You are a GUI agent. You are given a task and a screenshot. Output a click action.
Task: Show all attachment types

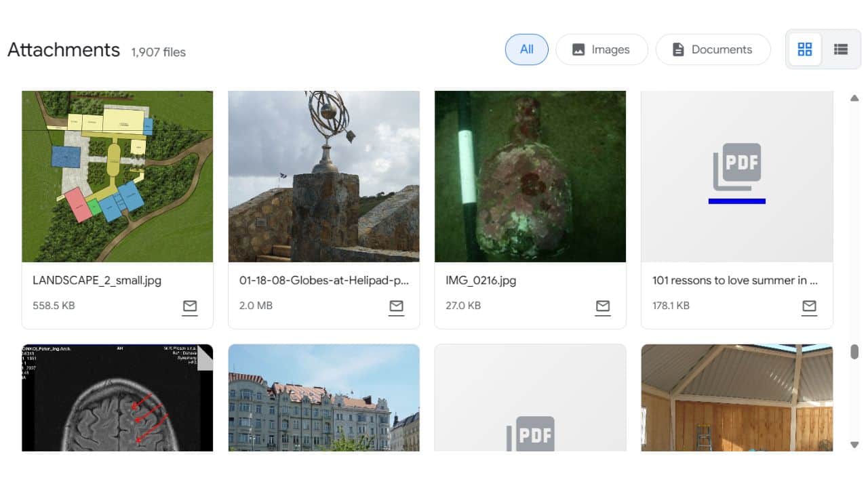tap(526, 49)
